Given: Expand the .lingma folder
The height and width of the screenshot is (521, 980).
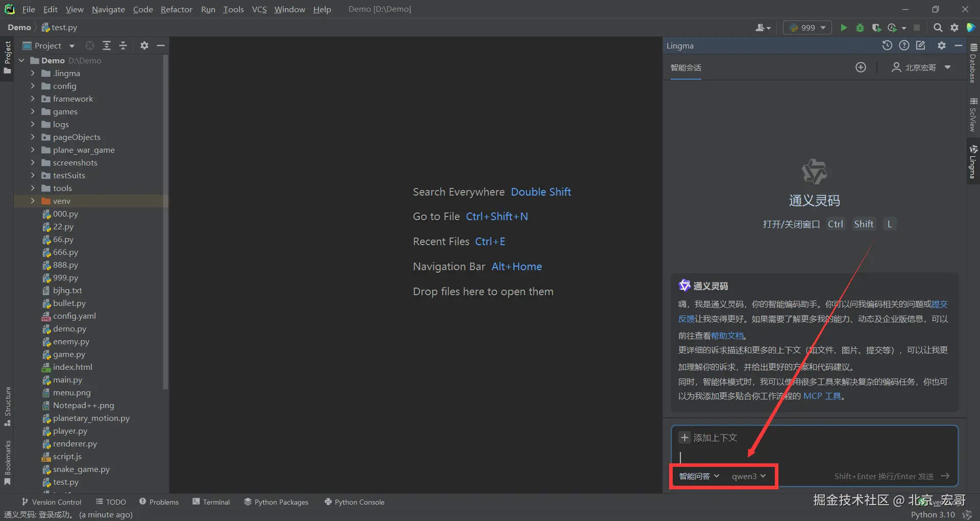Looking at the screenshot, I should click(x=33, y=73).
